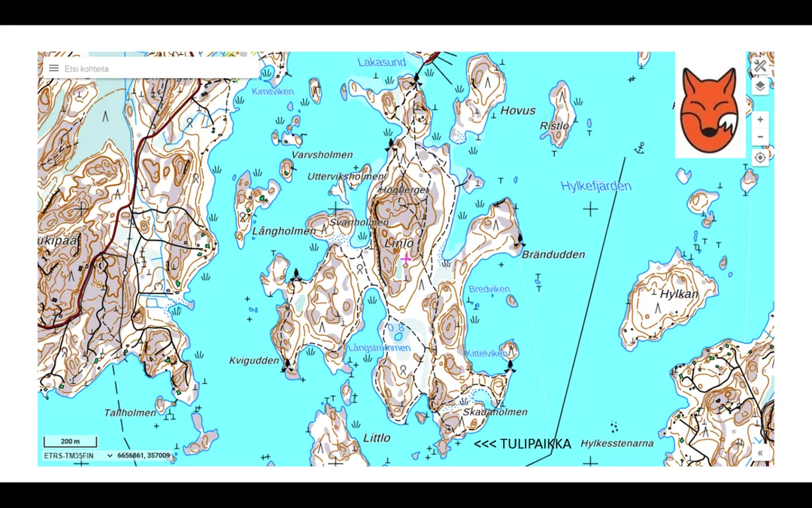Screen dimensions: 812x508
Task: Click the pink cross marker on Linlo
Action: pyautogui.click(x=406, y=260)
